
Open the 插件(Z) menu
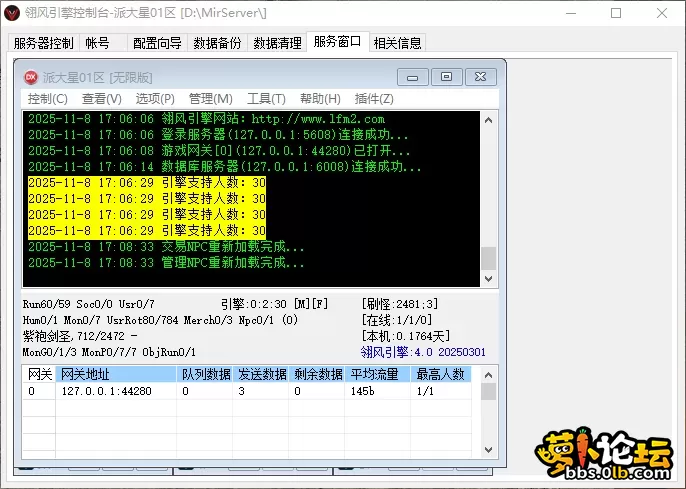(374, 99)
